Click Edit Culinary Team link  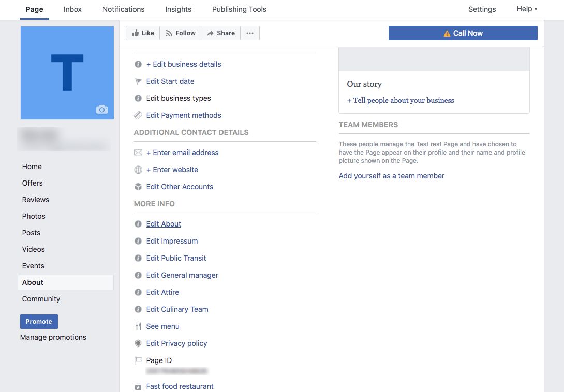click(x=177, y=309)
